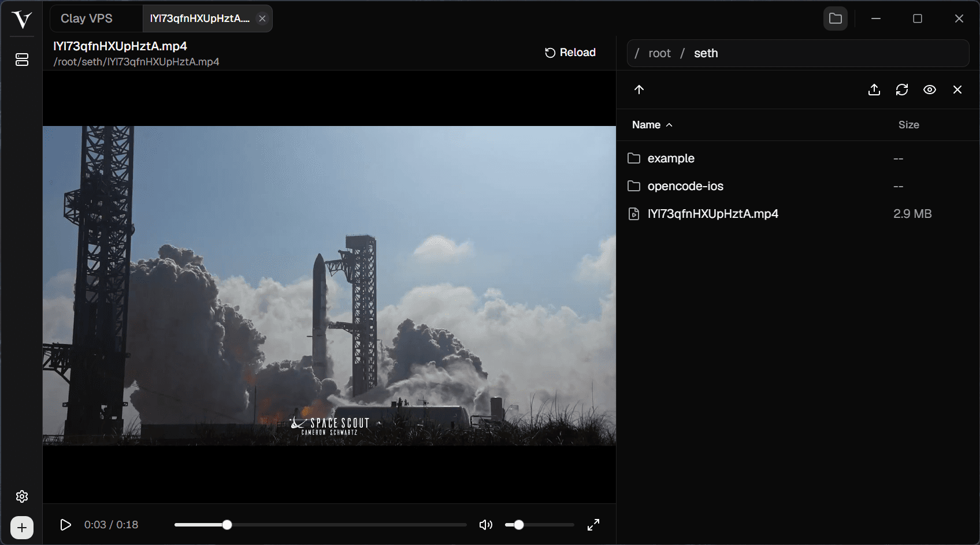Select IYI73qfnHXUpHztA.mp4 in file list
Image resolution: width=980 pixels, height=545 pixels.
pos(798,214)
